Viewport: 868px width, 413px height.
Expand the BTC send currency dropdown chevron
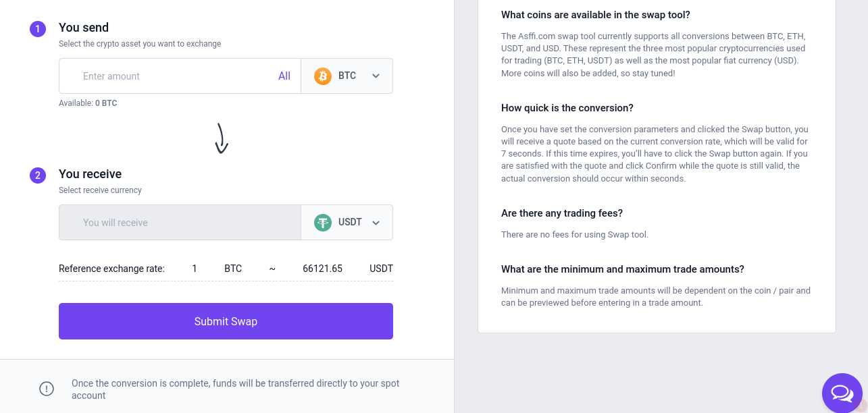click(376, 76)
